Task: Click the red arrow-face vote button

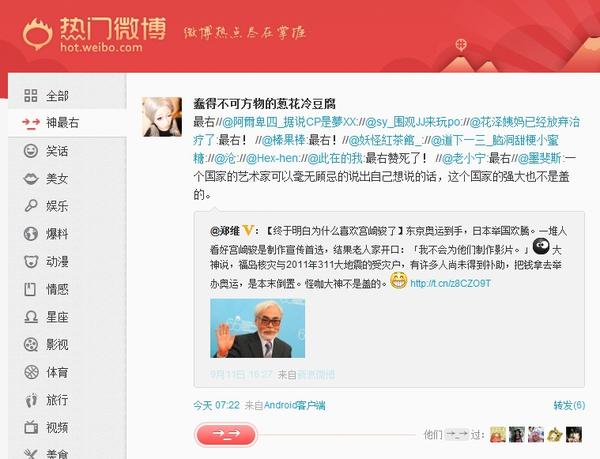Action: 226,434
